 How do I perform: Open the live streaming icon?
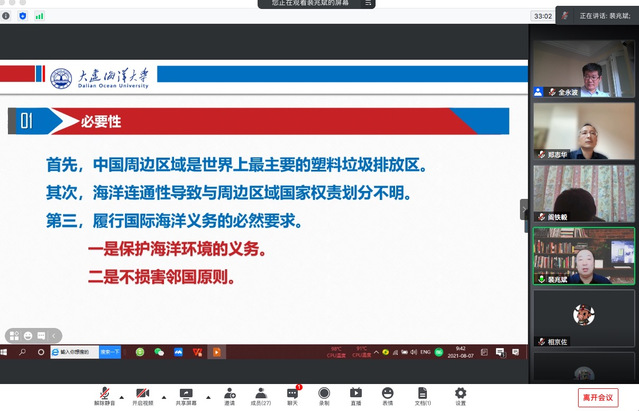point(355,392)
